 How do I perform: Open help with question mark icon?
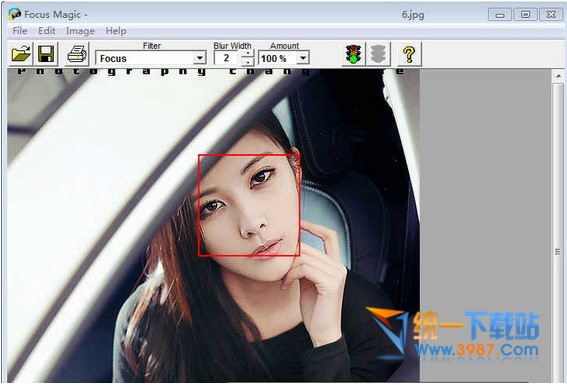(x=409, y=54)
